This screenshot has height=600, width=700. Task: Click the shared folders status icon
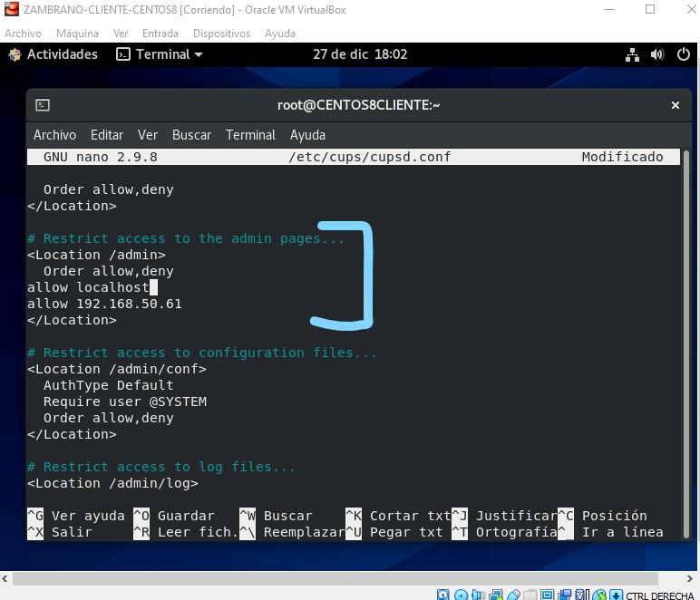click(530, 595)
